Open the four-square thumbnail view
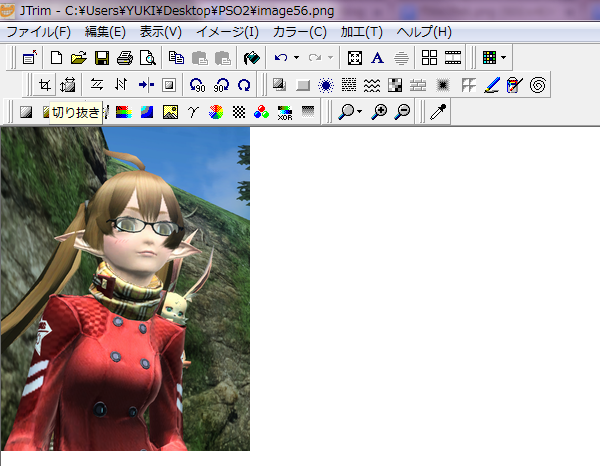The height and width of the screenshot is (466, 600). [429, 58]
